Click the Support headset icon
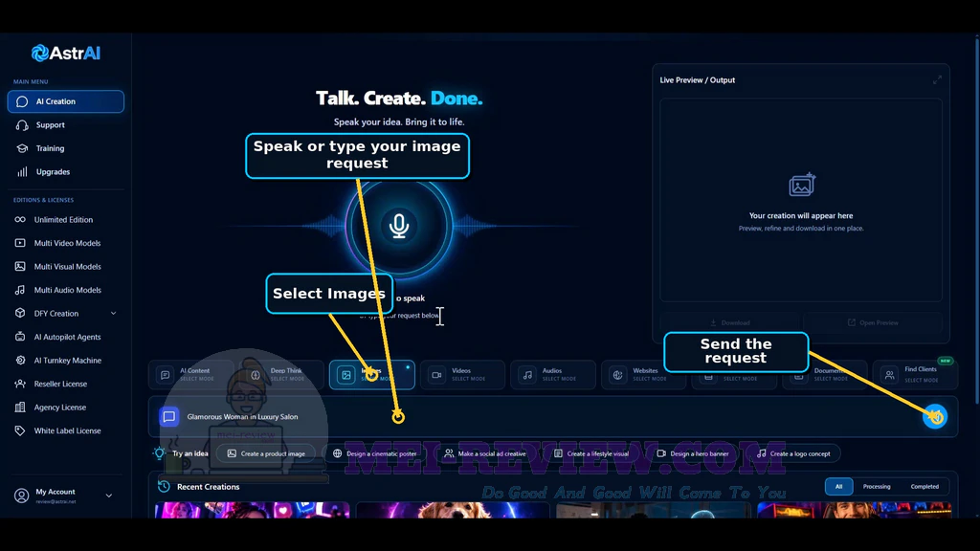980x551 pixels. click(22, 125)
